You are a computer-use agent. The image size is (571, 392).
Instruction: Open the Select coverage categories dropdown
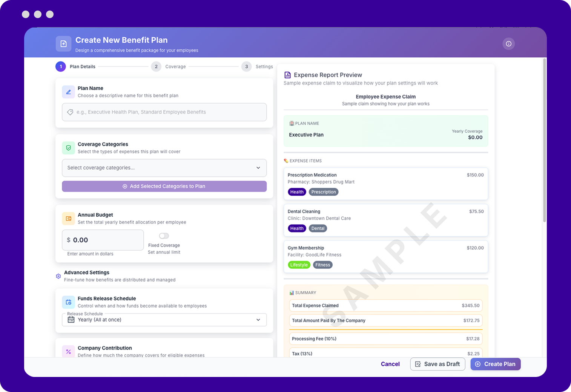pyautogui.click(x=164, y=168)
